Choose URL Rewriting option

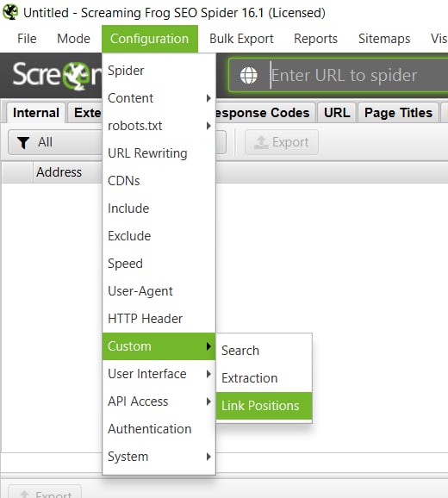(159, 153)
